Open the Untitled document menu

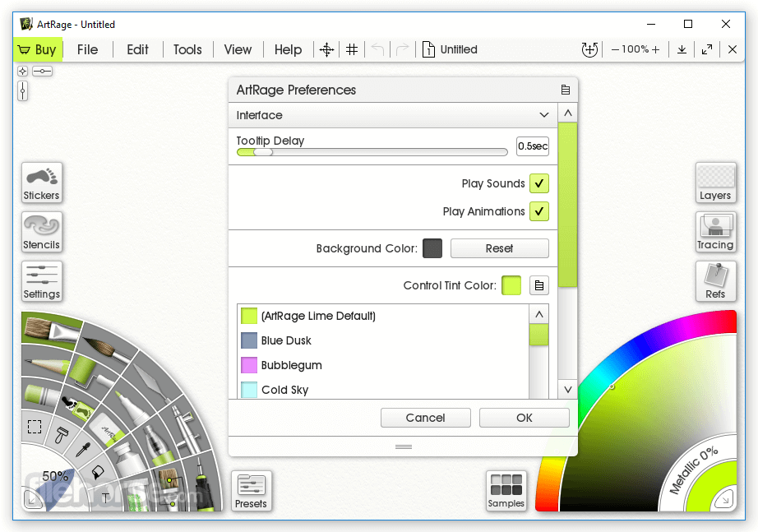(450, 49)
